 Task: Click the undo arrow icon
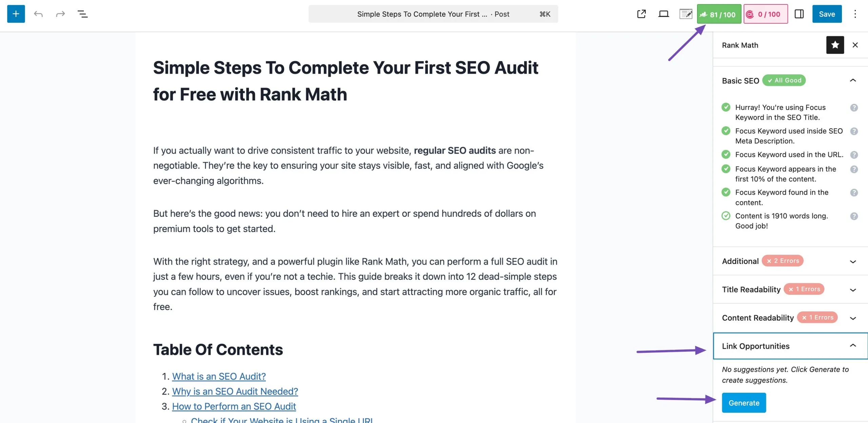[38, 14]
